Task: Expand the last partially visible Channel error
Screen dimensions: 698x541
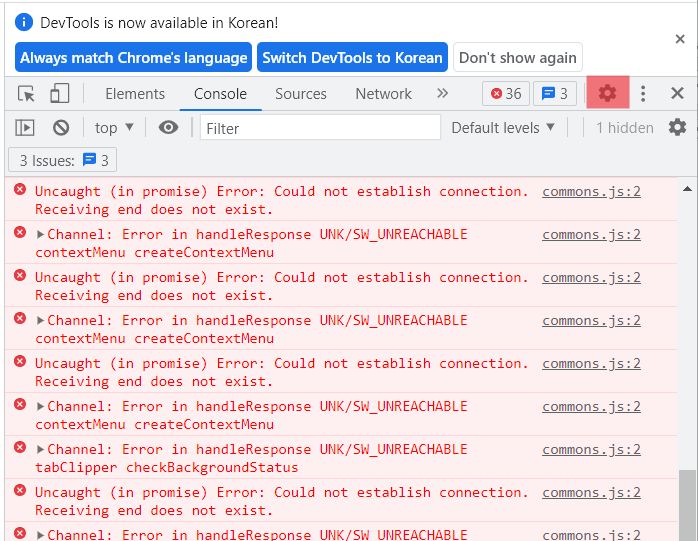Action: click(x=41, y=535)
